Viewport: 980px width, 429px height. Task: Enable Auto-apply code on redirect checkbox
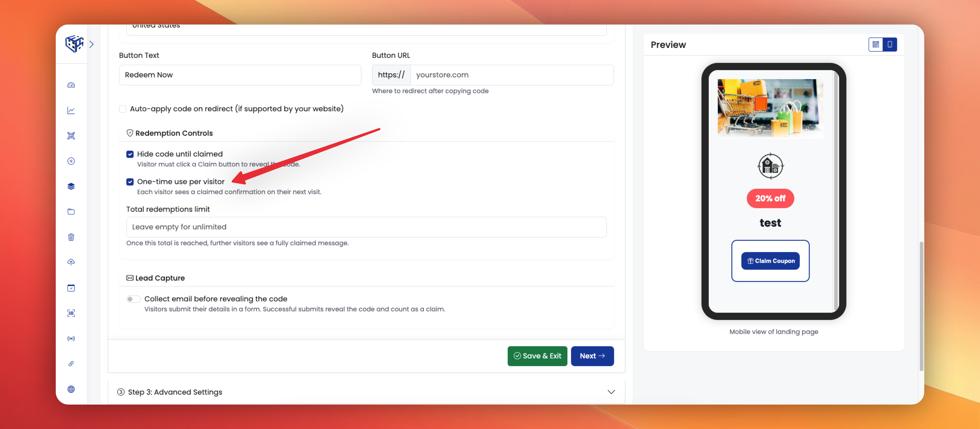click(123, 109)
